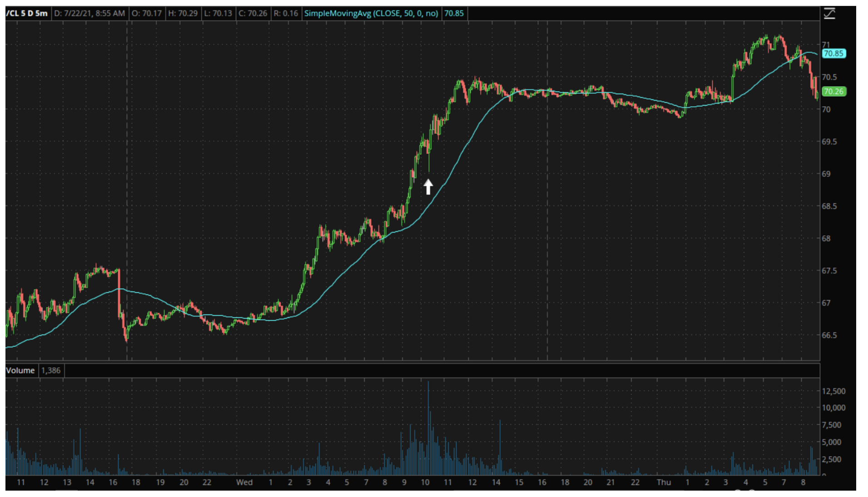
Task: Click the 69.5 price axis label
Action: (x=829, y=141)
